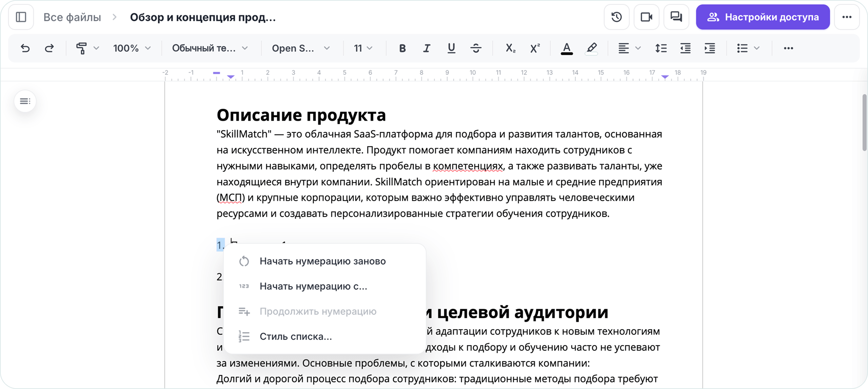Click the 123 numbering icon
The width and height of the screenshot is (868, 389).
244,286
